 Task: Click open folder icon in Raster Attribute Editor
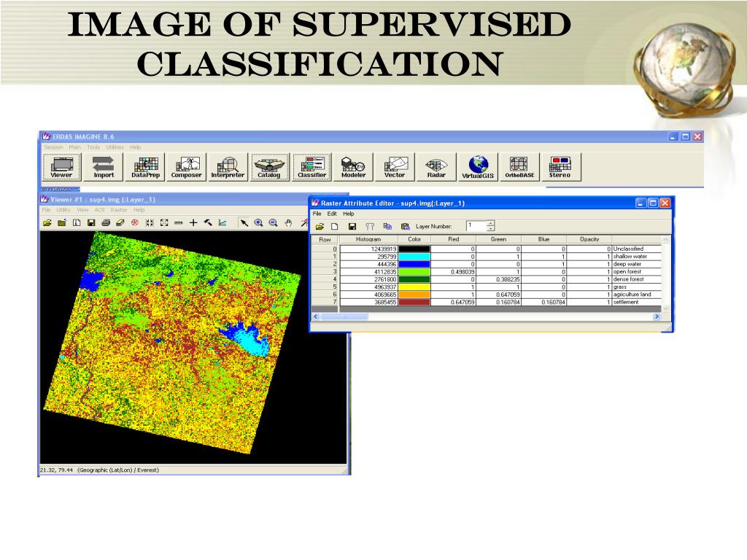(x=320, y=226)
